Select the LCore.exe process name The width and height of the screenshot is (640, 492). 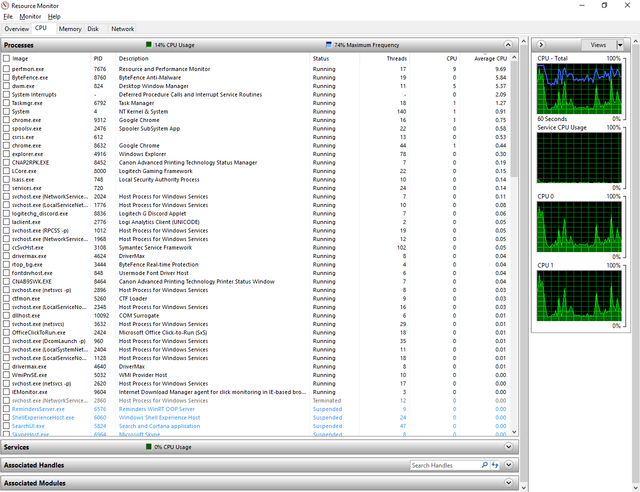(x=24, y=171)
